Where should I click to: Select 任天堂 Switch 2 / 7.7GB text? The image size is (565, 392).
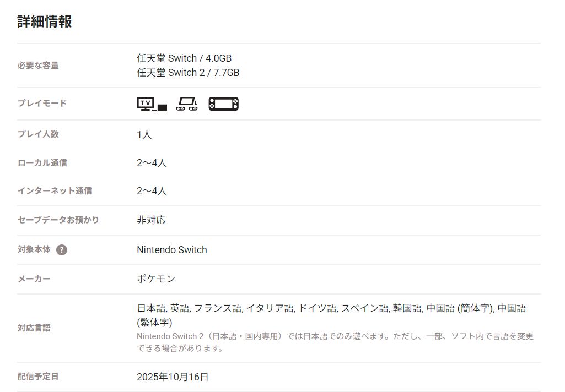(188, 73)
